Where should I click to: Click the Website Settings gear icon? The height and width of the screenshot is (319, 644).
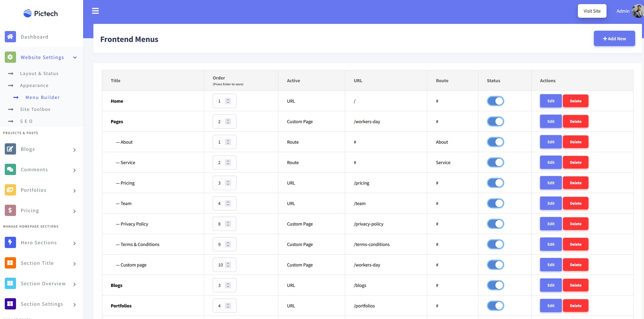[10, 57]
